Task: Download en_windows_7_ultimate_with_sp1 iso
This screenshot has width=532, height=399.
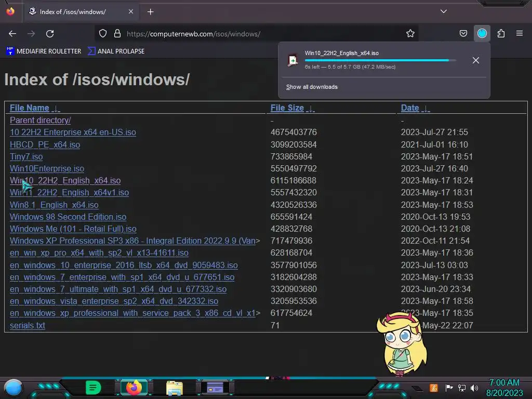Action: click(118, 289)
